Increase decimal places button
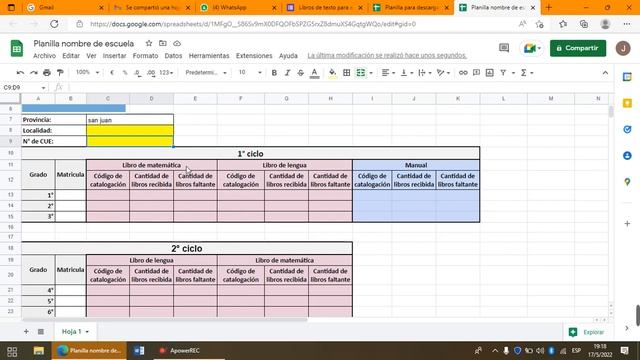Viewport: 640px width, 360px height. (x=151, y=73)
